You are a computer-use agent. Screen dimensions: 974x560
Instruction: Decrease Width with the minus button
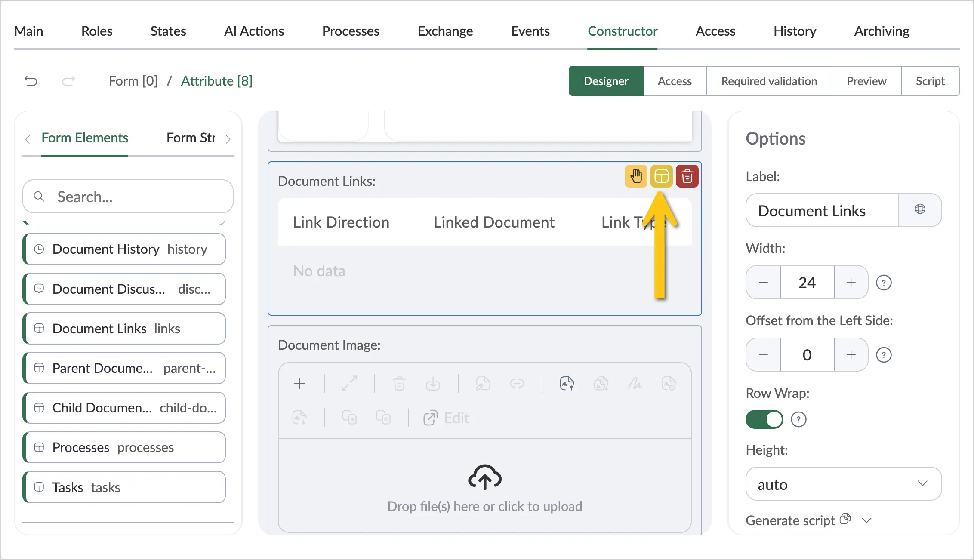click(x=763, y=282)
